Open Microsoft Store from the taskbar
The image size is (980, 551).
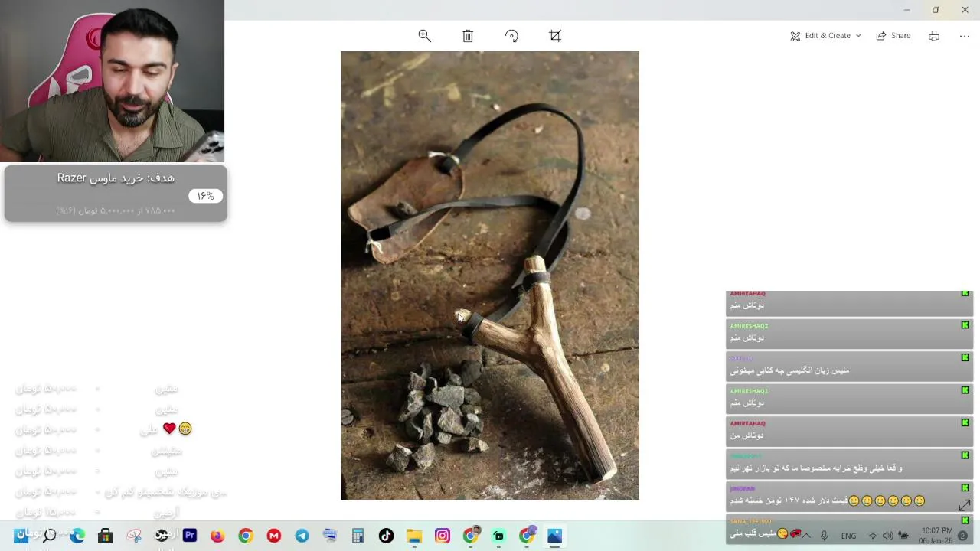click(106, 536)
